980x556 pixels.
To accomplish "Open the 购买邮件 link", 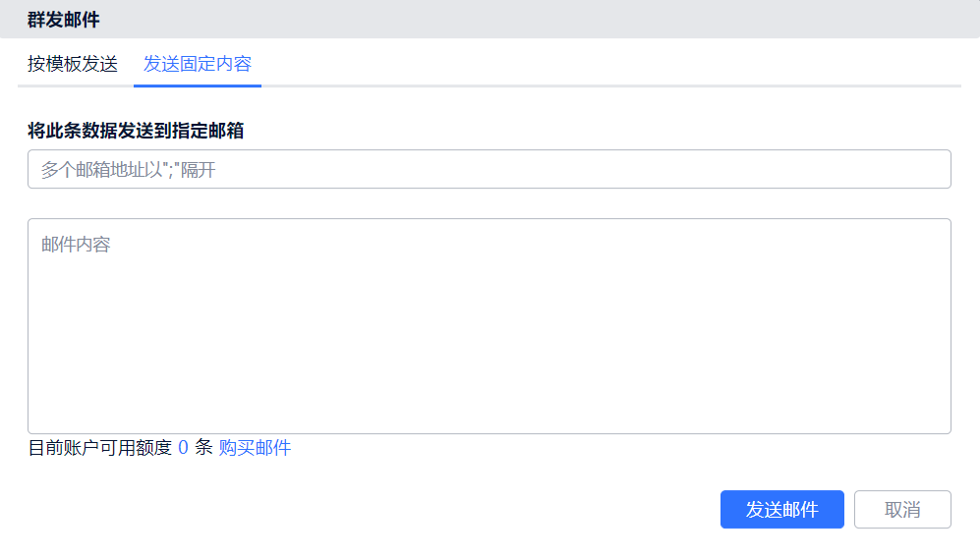I will (255, 448).
